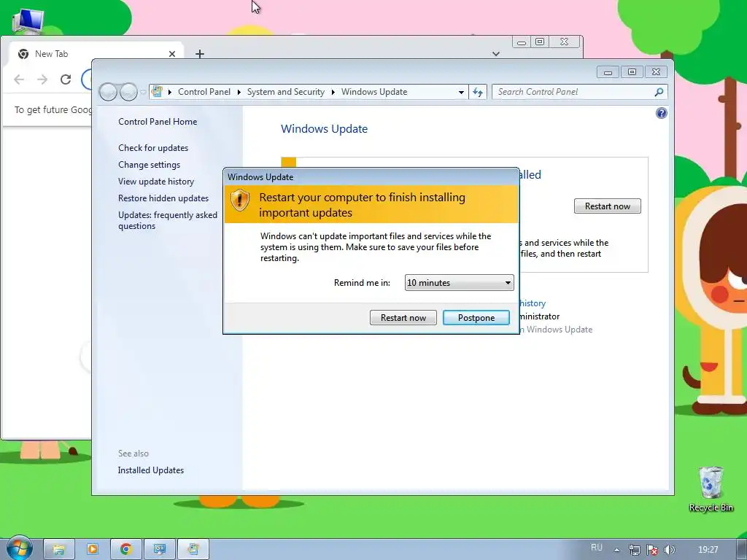The height and width of the screenshot is (560, 747).
Task: Open the Computer desktop icon
Action: coord(28,20)
